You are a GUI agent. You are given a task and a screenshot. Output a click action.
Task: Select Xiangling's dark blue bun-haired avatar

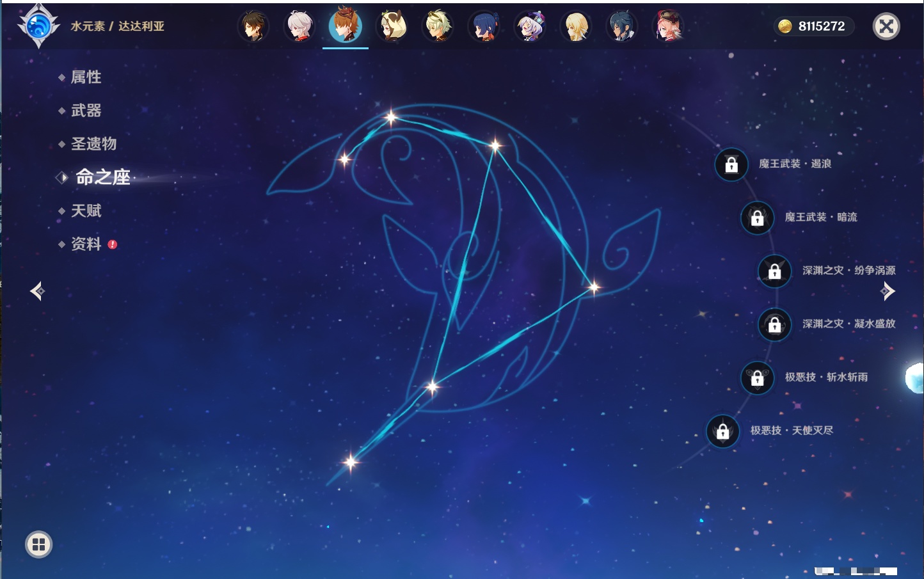tap(484, 26)
